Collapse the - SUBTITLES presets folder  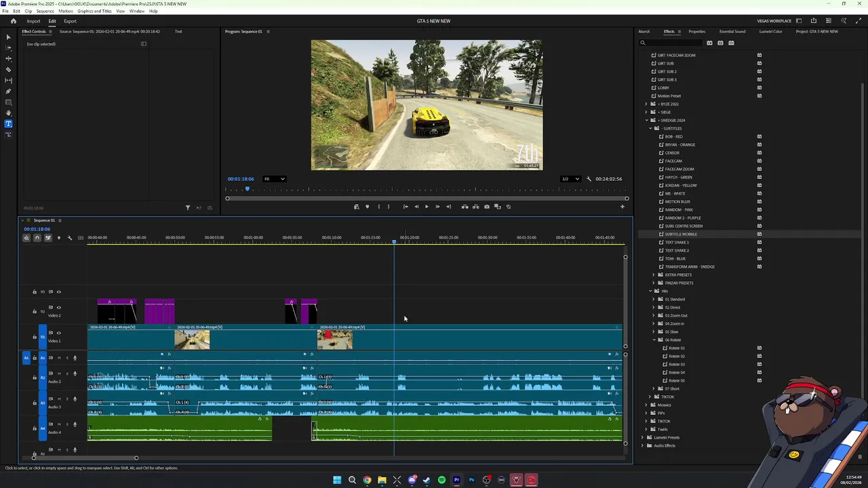pyautogui.click(x=651, y=129)
